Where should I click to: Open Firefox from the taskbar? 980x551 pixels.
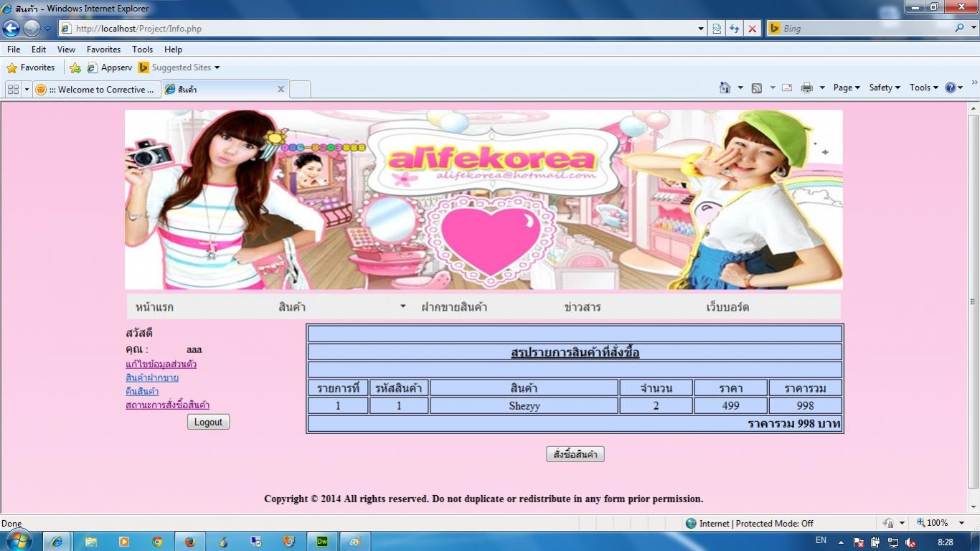click(x=190, y=542)
